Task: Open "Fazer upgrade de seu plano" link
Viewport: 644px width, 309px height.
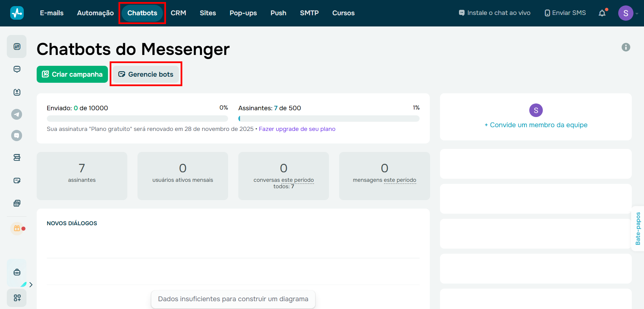Action: click(x=297, y=129)
